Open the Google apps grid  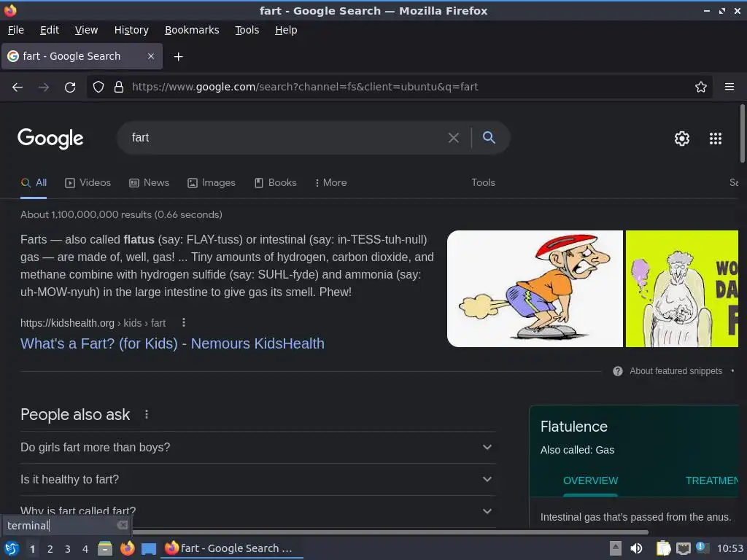tap(716, 139)
